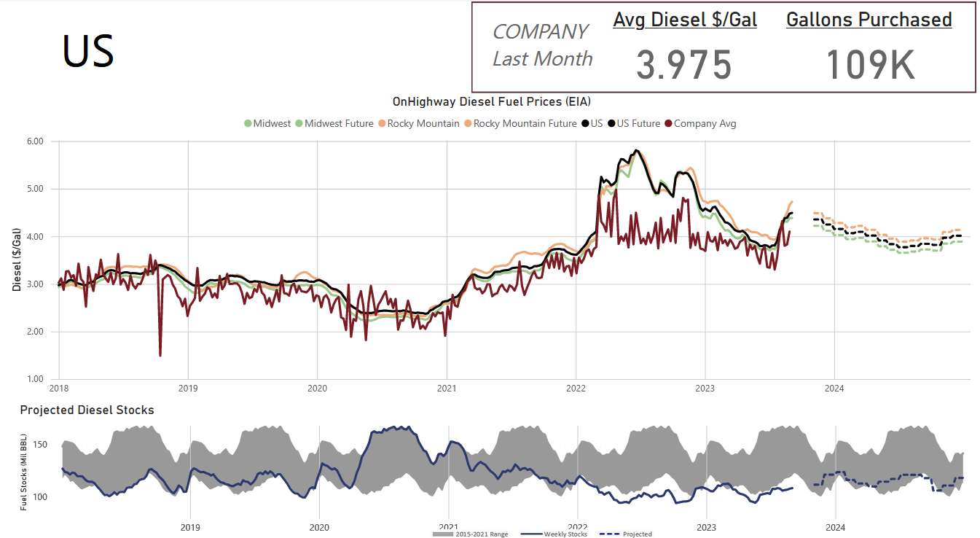Click the 2015-2021 Range legend swatch
This screenshot has width=980, height=538.
click(442, 534)
